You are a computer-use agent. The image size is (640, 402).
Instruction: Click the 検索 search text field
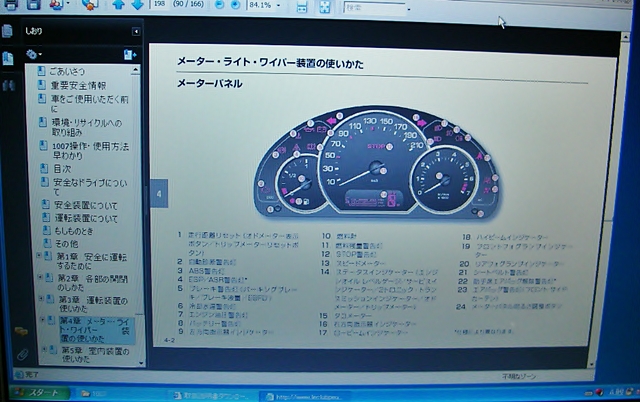click(374, 8)
